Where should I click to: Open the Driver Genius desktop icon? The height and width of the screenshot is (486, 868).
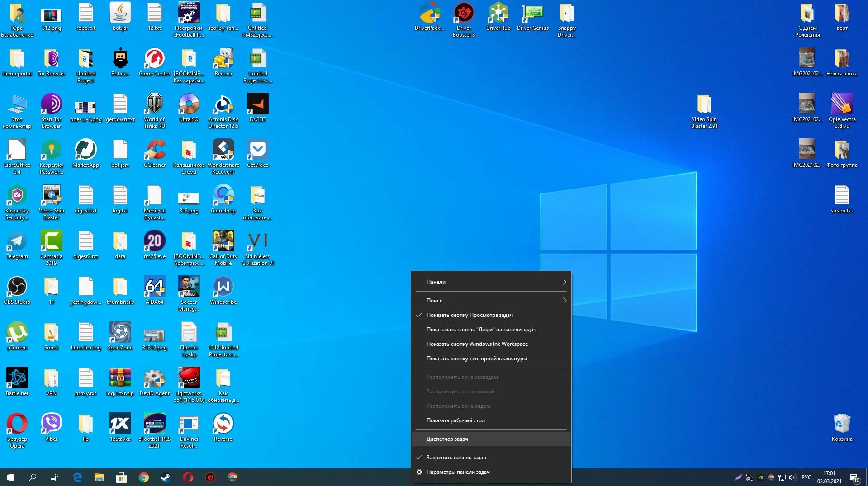pos(532,17)
